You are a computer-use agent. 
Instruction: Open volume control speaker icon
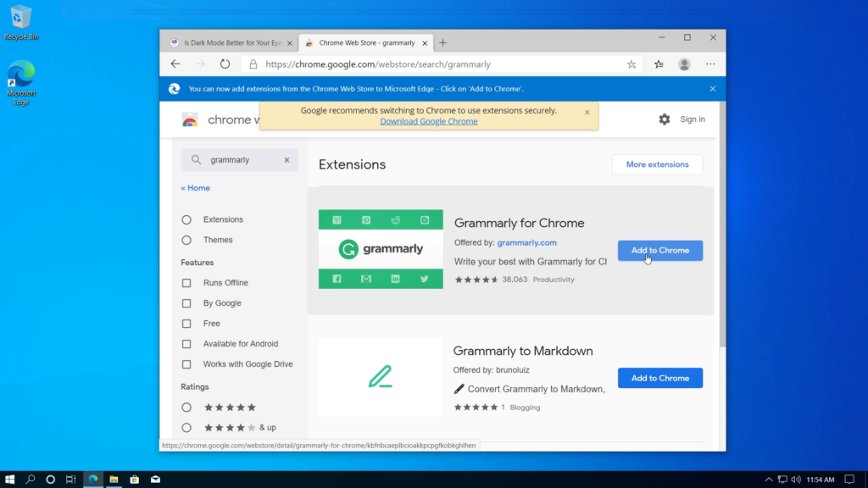(x=796, y=480)
